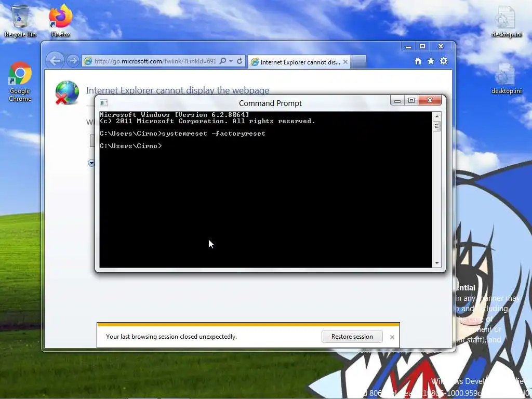Maximize the Command Prompt window
Image resolution: width=532 pixels, height=399 pixels.
coord(411,100)
